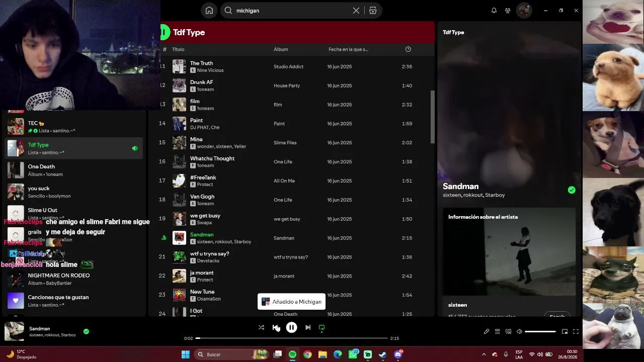Open the Windows Start menu

click(x=186, y=354)
